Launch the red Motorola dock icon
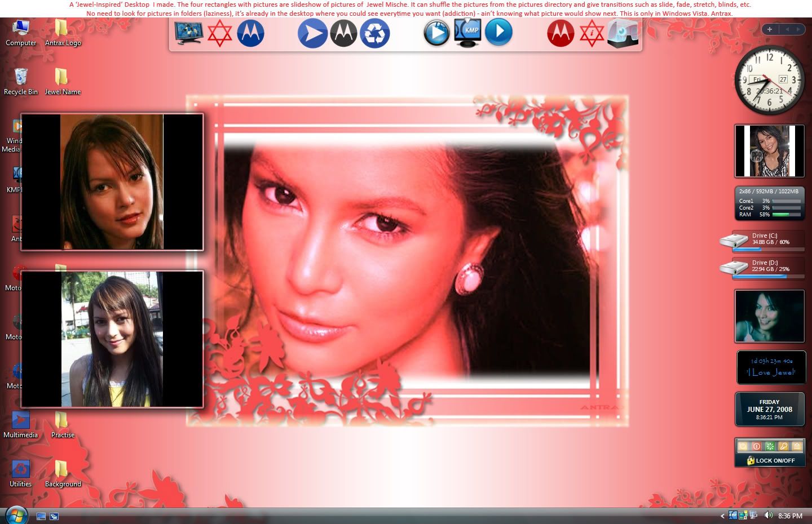 (561, 33)
